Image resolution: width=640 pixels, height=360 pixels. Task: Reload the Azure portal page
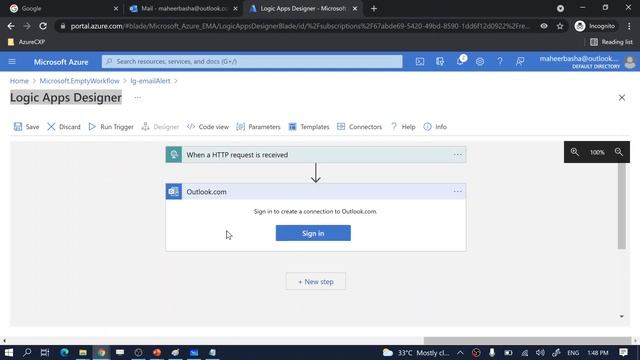tap(43, 26)
